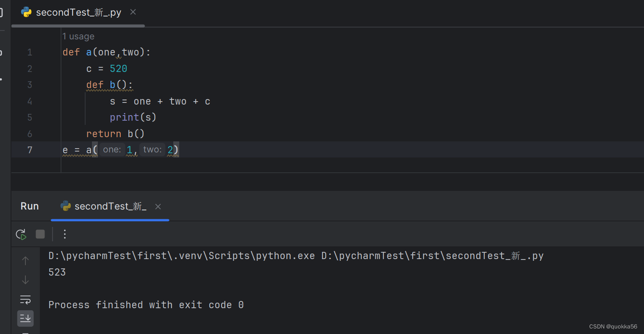
Task: Click the python.exe command path in console
Action: click(x=182, y=256)
